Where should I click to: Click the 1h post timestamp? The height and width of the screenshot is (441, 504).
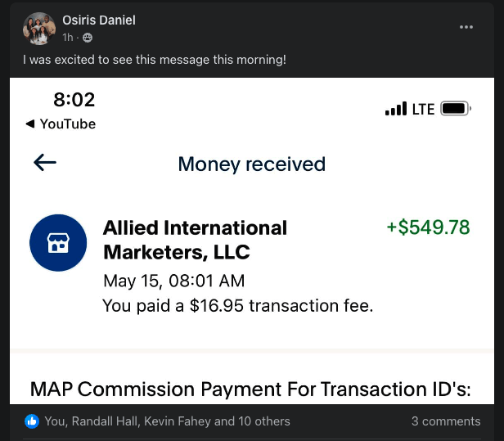(68, 38)
